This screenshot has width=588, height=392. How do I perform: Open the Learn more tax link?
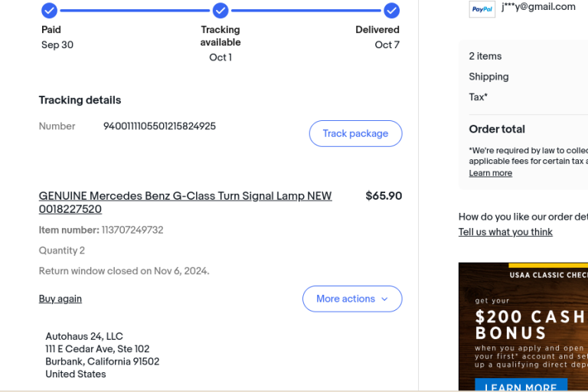tap(490, 173)
